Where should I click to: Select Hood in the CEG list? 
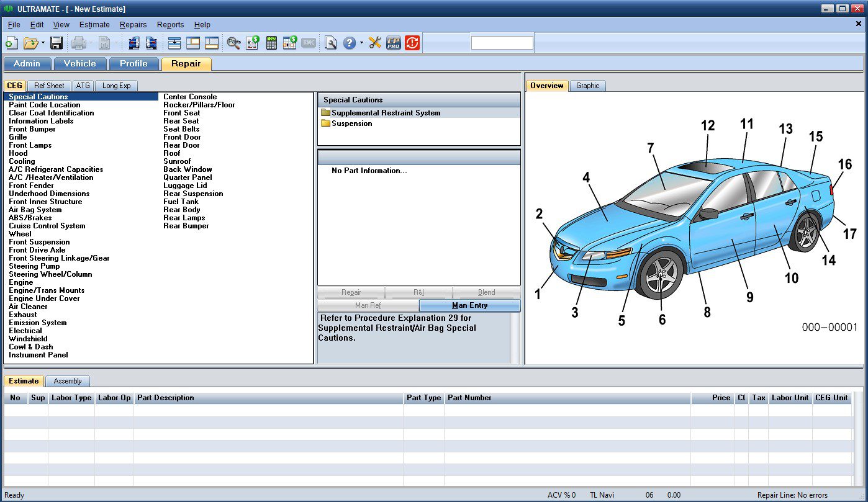pyautogui.click(x=18, y=153)
